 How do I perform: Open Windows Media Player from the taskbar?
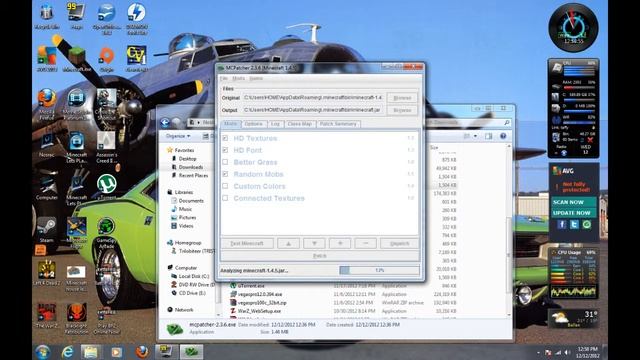pyautogui.click(x=116, y=351)
